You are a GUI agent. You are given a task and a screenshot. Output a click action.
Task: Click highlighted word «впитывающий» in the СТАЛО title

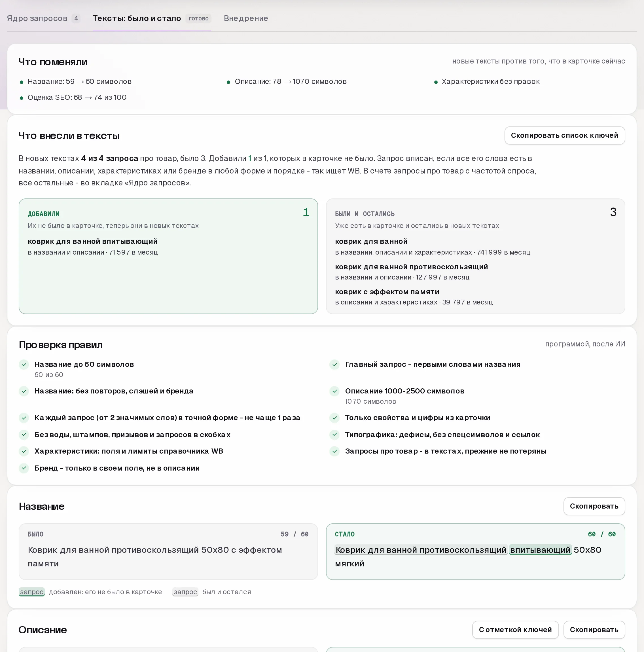pyautogui.click(x=540, y=550)
